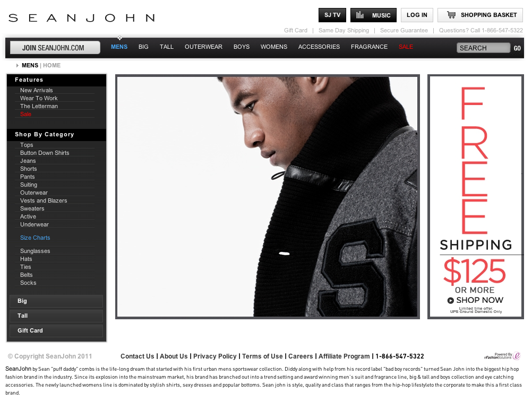Click the Free Shipping $125 promo banner
This screenshot has width=532, height=402.
click(x=475, y=197)
